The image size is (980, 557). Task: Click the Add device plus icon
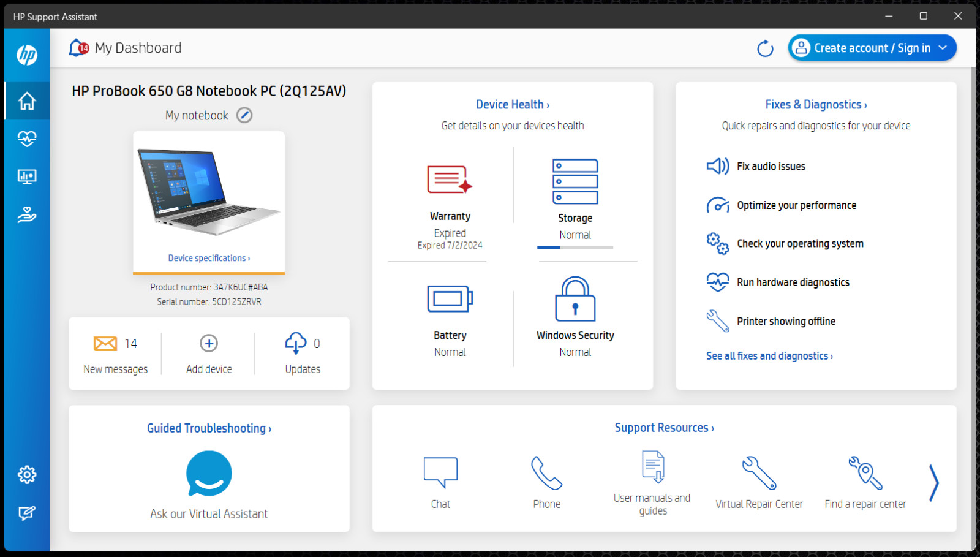209,343
